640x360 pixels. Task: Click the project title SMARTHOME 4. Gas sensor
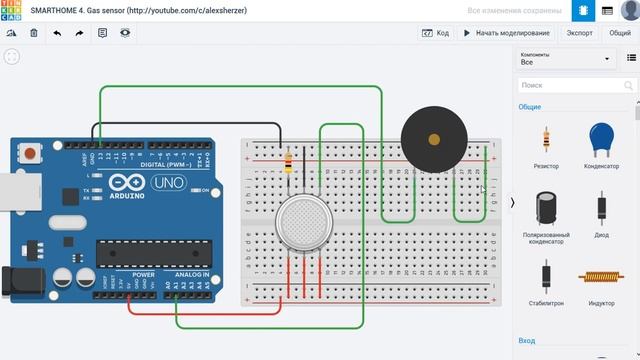pos(139,11)
